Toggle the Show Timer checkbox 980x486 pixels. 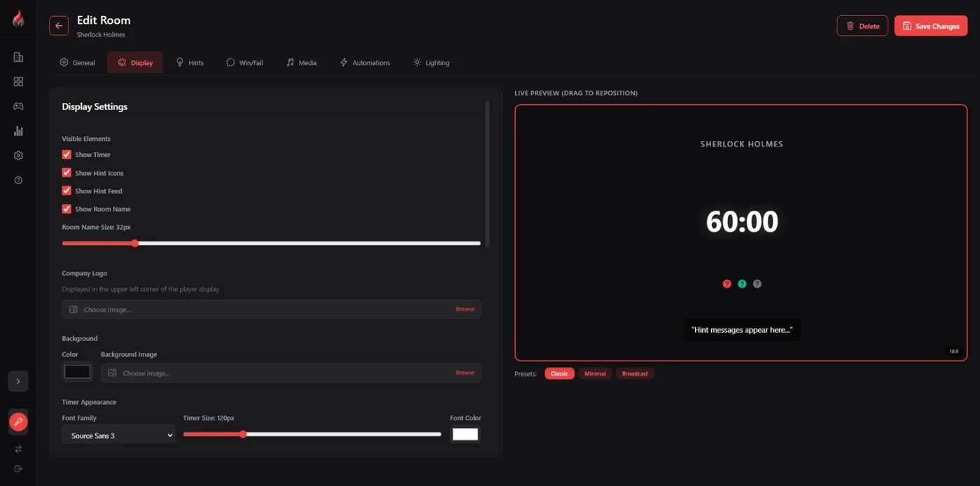click(x=66, y=155)
